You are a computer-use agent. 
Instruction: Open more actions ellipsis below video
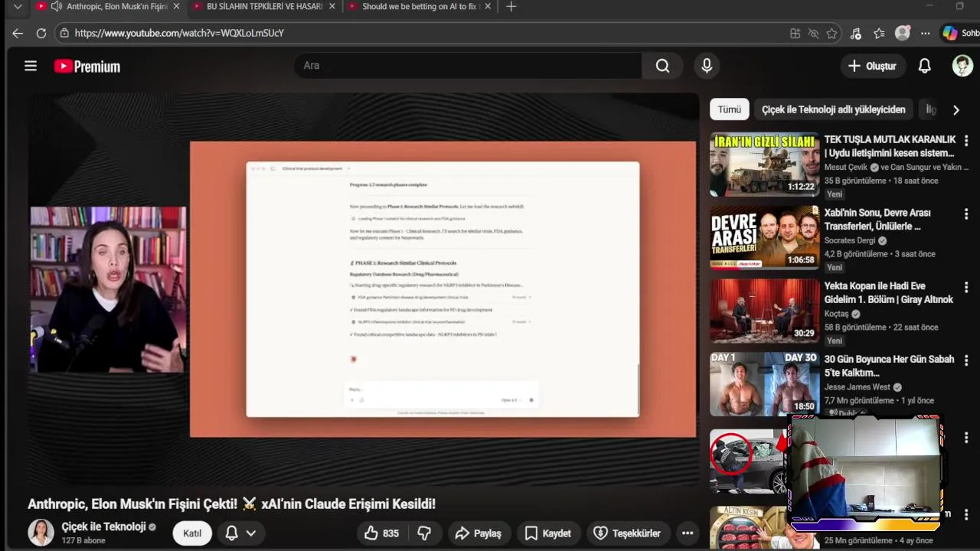[688, 533]
